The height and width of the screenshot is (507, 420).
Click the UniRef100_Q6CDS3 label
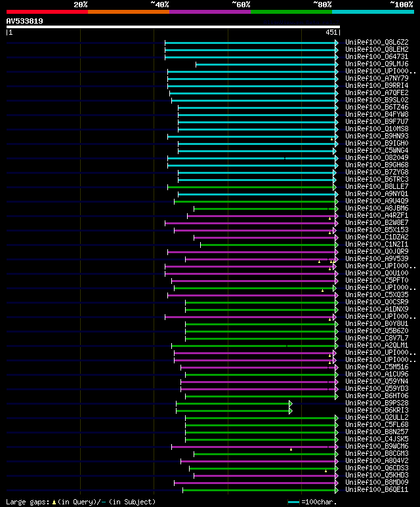pyautogui.click(x=377, y=468)
